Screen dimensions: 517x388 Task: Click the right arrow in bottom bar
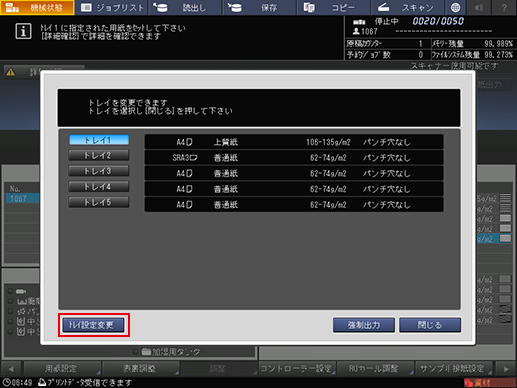click(x=506, y=369)
